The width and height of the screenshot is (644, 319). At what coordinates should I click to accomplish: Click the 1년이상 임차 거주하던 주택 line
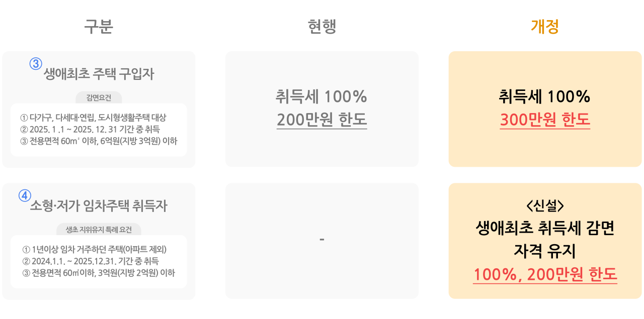click(95, 249)
